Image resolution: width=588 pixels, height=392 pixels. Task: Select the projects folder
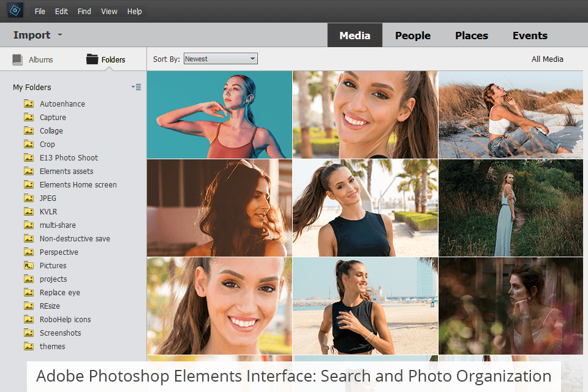coord(53,279)
